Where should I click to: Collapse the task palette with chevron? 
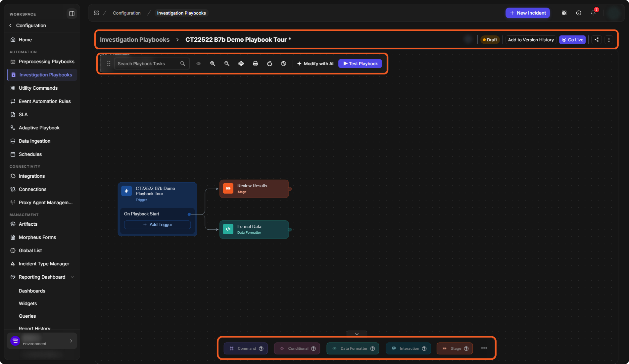357,334
